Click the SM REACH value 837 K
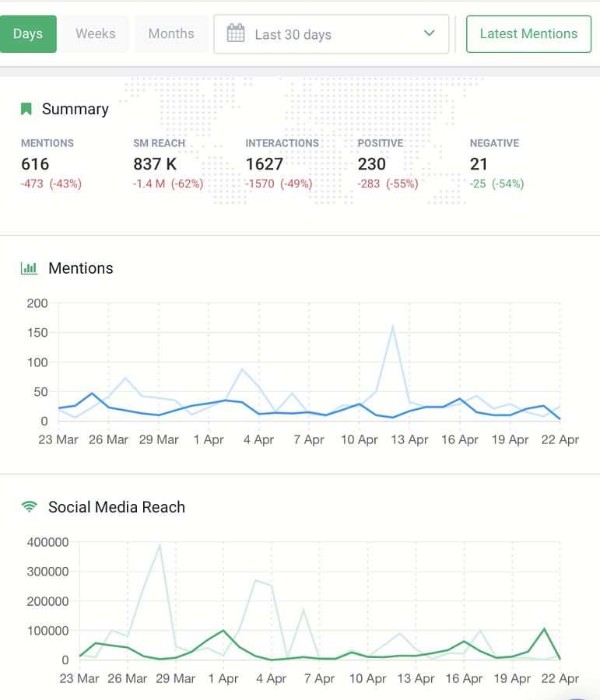The width and height of the screenshot is (600, 700). pyautogui.click(x=155, y=164)
